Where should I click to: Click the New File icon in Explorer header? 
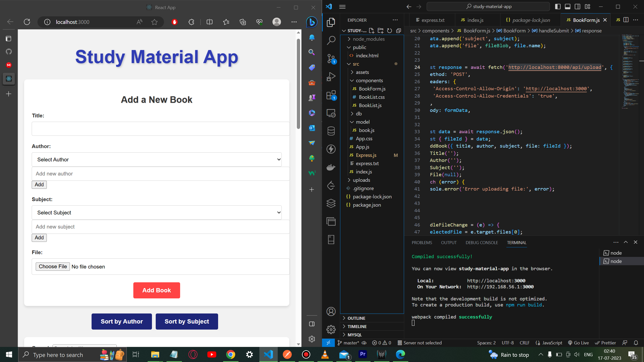[371, 30]
